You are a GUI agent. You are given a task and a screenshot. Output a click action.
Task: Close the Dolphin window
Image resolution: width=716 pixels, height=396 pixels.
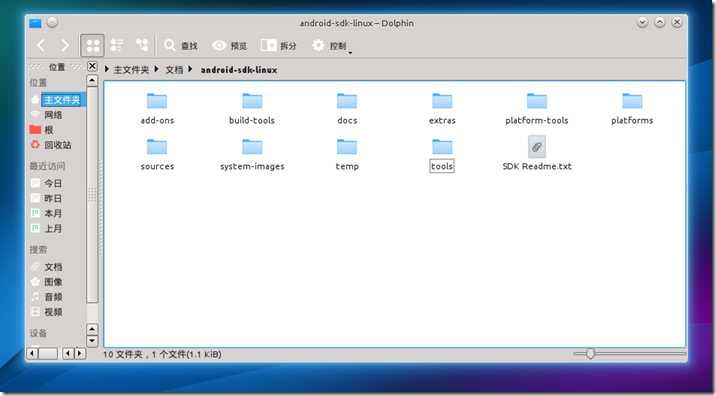point(677,22)
